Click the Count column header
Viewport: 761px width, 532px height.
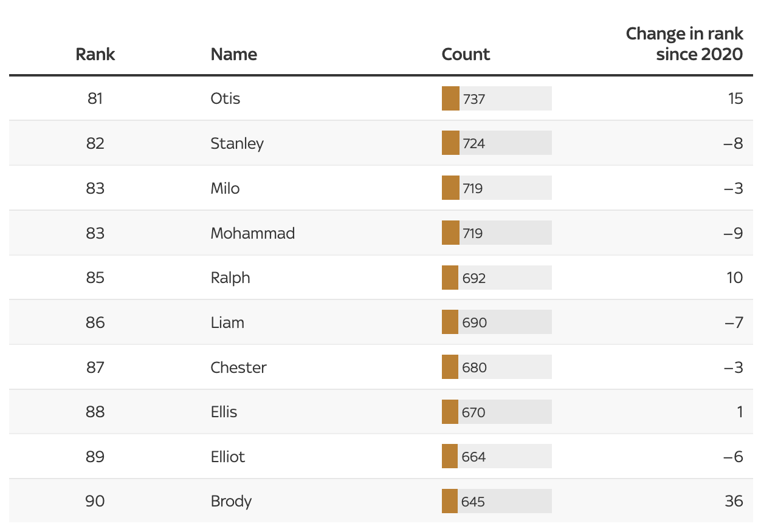[466, 54]
